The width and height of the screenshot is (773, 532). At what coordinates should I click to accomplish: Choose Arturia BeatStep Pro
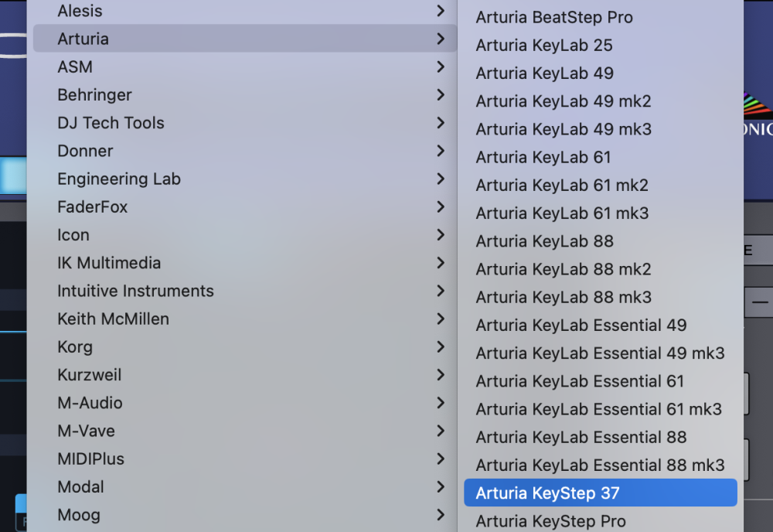pyautogui.click(x=554, y=17)
